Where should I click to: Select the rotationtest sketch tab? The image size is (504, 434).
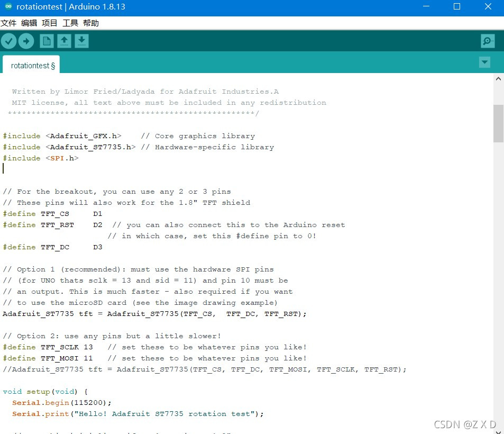tap(31, 65)
